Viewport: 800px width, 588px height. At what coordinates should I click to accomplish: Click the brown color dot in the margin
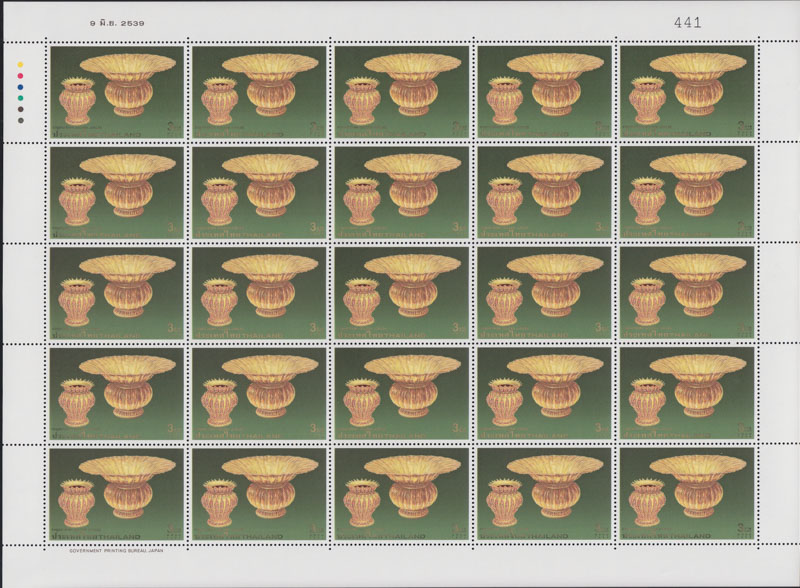(x=20, y=107)
